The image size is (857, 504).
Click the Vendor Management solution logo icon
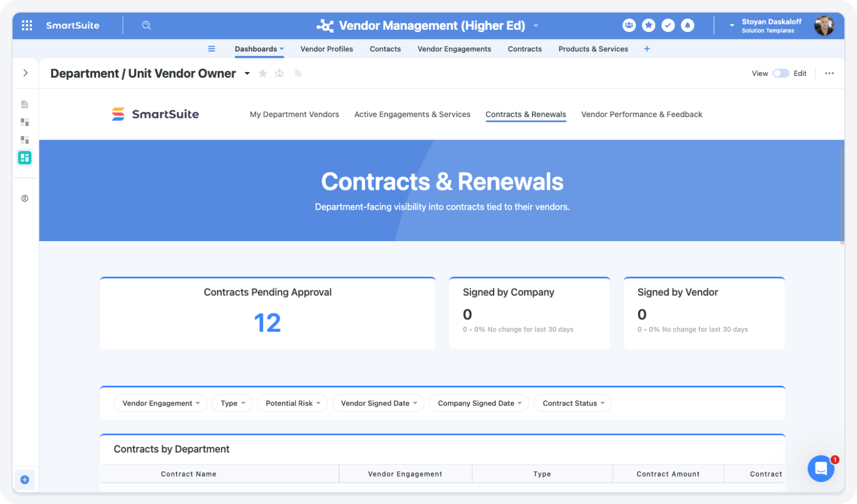[325, 26]
